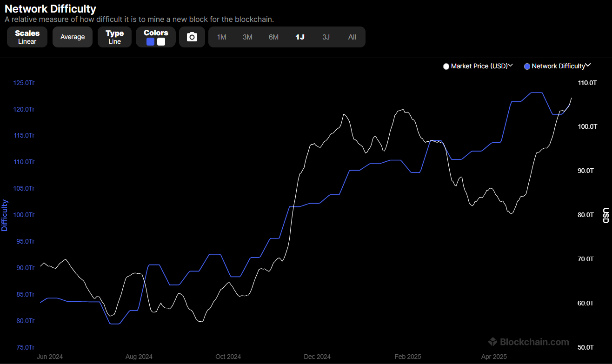Expand the Network Difficulty legend chevron
Viewport: 612px width, 364px height.
pyautogui.click(x=588, y=66)
